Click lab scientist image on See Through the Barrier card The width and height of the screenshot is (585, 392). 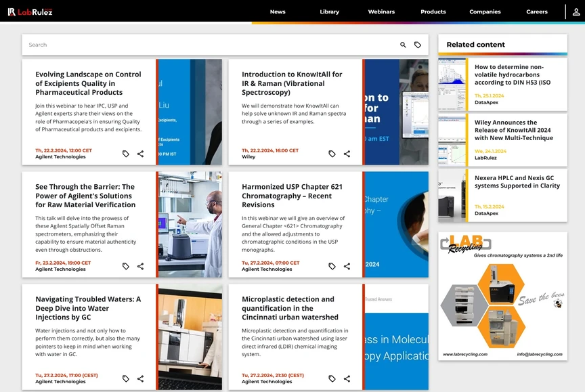pos(190,225)
